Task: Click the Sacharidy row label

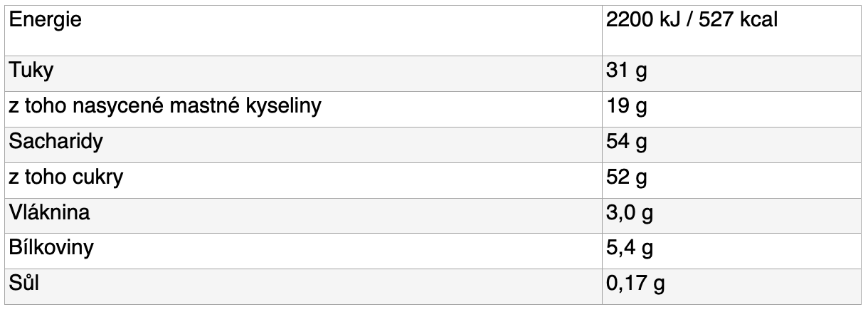Action: click(x=55, y=142)
